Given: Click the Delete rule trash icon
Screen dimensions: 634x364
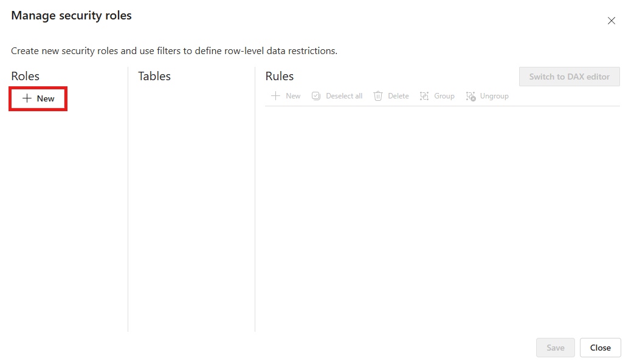Looking at the screenshot, I should 378,96.
